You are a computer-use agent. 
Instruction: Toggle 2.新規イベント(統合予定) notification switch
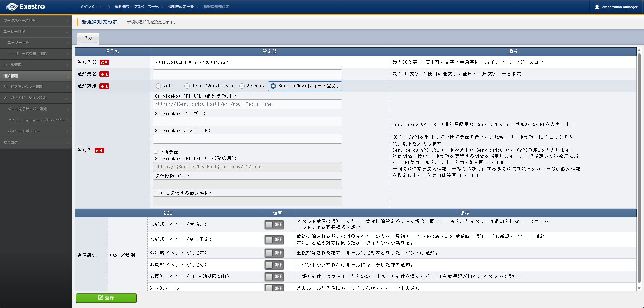[274, 240]
